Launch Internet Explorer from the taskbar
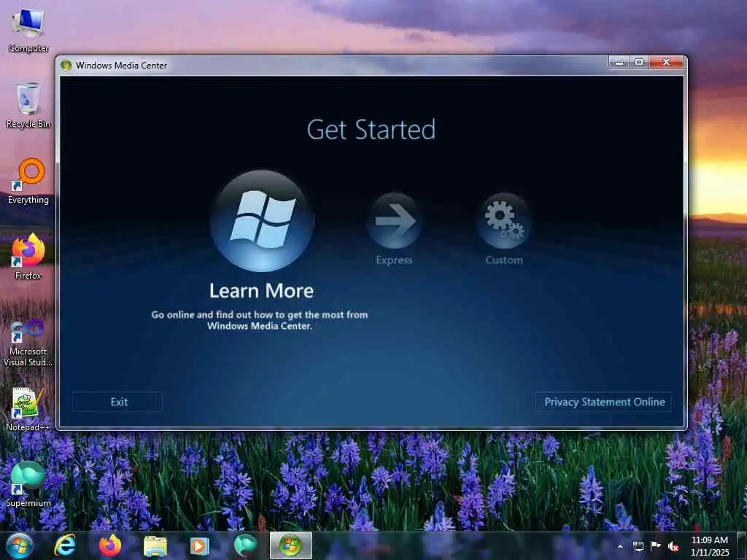 [x=65, y=545]
